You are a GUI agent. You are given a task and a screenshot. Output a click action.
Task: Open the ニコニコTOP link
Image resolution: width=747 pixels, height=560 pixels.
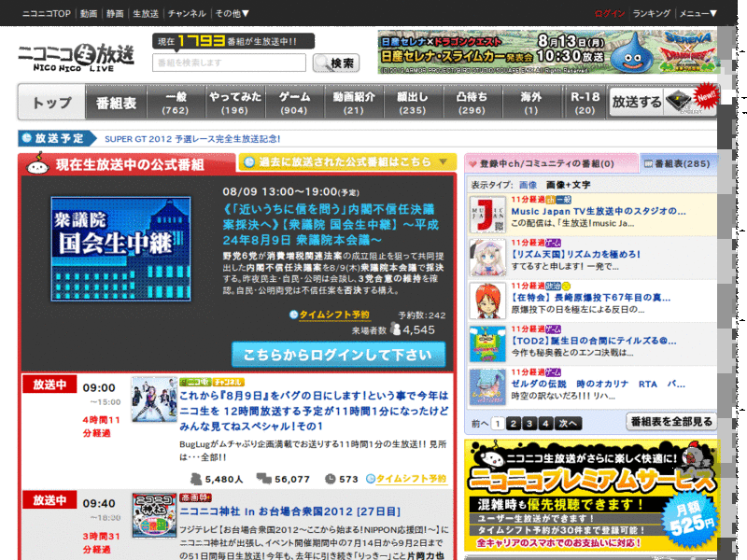coord(46,13)
